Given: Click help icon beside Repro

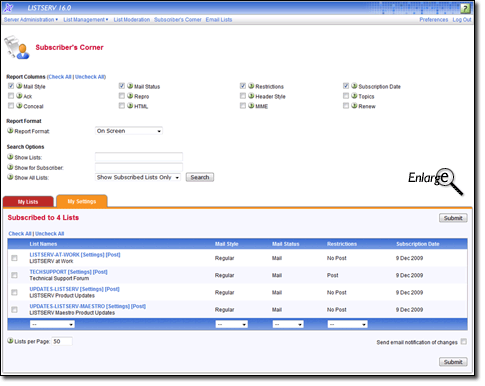Looking at the screenshot, I should (x=130, y=96).
